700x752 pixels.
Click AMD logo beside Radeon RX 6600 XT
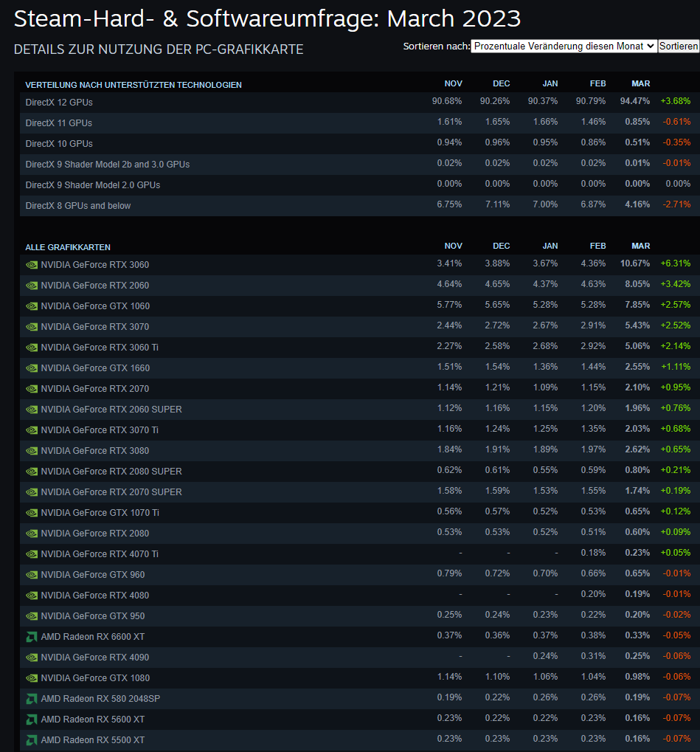coord(32,636)
